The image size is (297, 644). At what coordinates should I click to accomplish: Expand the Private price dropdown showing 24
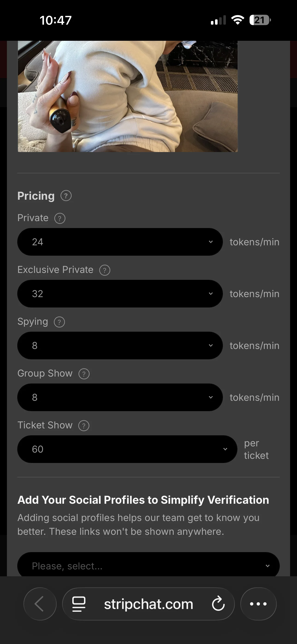[120, 242]
